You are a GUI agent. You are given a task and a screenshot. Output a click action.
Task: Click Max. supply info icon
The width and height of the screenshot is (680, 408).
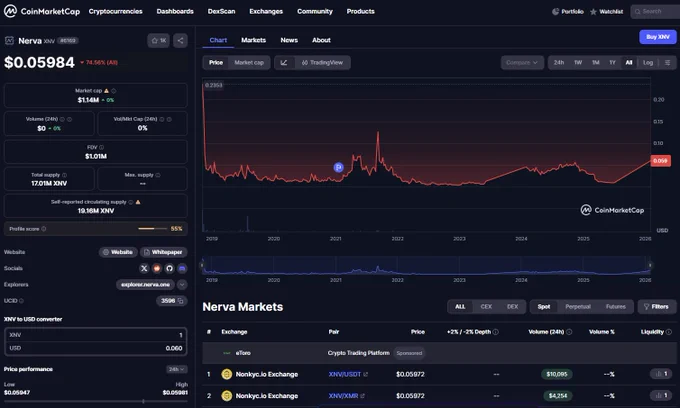click(x=158, y=175)
